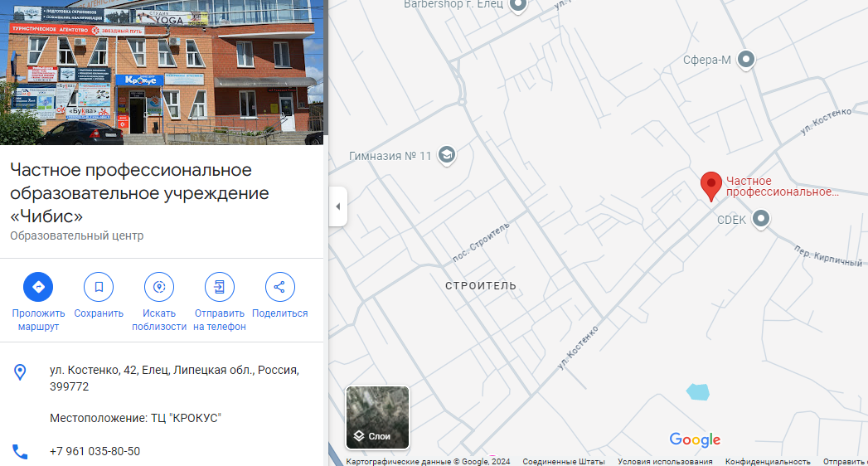Screen dimensions: 868x466
Task: Click the address location pin icon
Action: pos(20,372)
